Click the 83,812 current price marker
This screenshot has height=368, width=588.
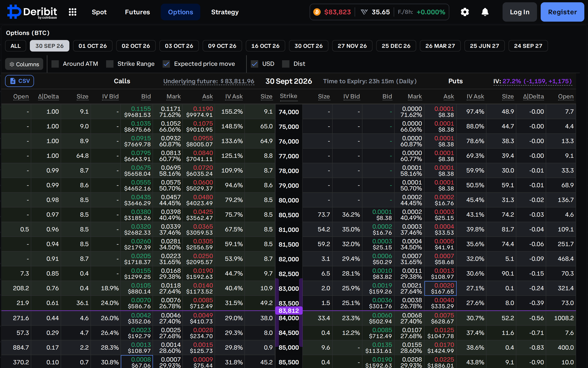click(x=289, y=310)
